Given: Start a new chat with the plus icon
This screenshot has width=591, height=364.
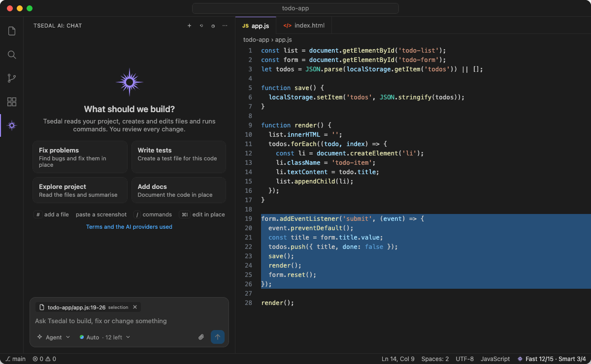Looking at the screenshot, I should [189, 26].
